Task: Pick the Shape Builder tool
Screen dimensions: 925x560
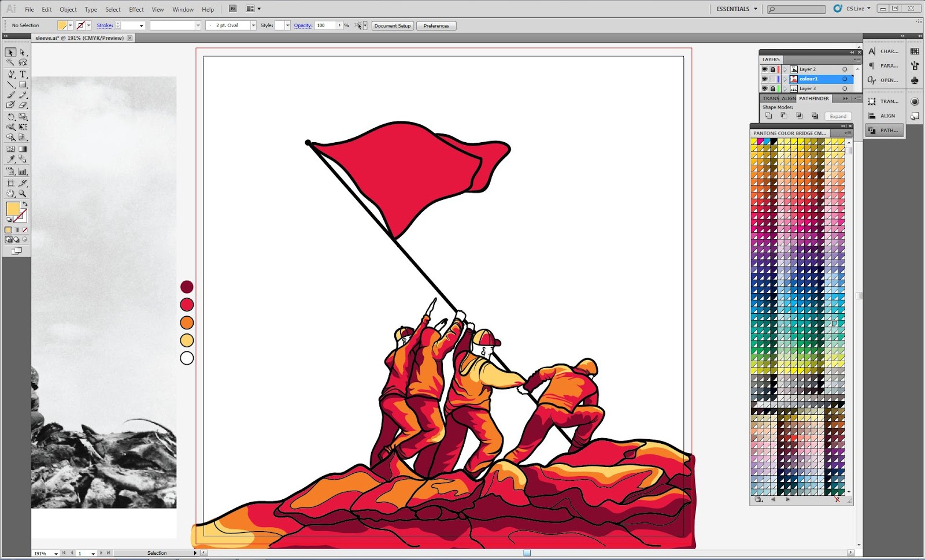Action: point(10,137)
